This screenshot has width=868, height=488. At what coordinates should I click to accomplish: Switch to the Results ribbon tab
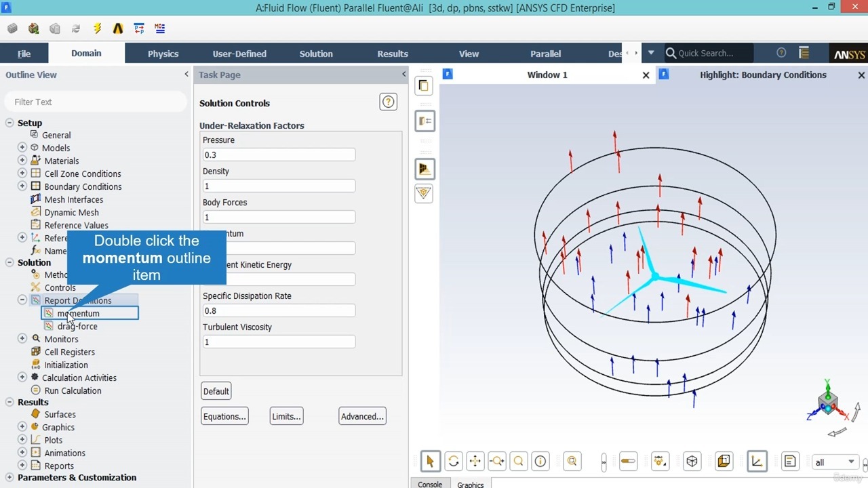click(x=393, y=54)
